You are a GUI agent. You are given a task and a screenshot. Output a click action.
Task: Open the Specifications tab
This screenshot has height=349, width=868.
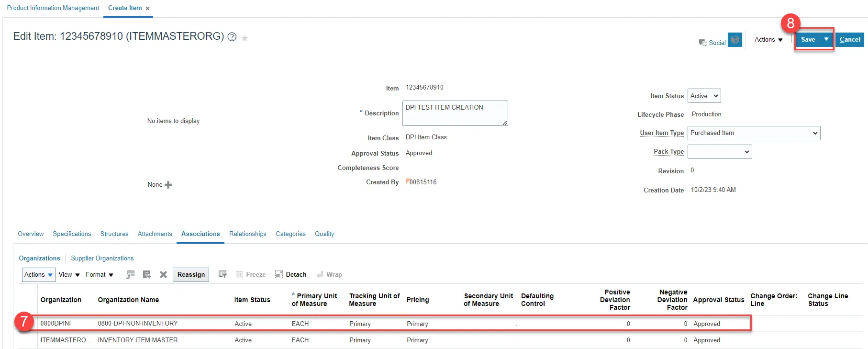click(72, 234)
